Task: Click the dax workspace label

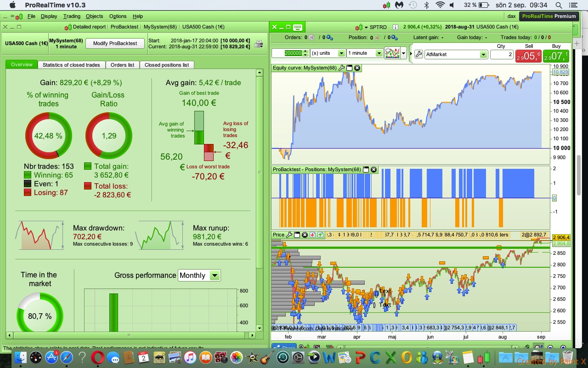Action: click(x=511, y=16)
